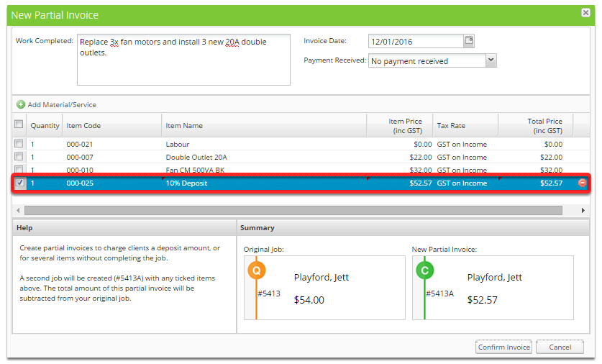602x364 pixels.
Task: Toggle the select-all checkbox in table header
Action: (19, 124)
